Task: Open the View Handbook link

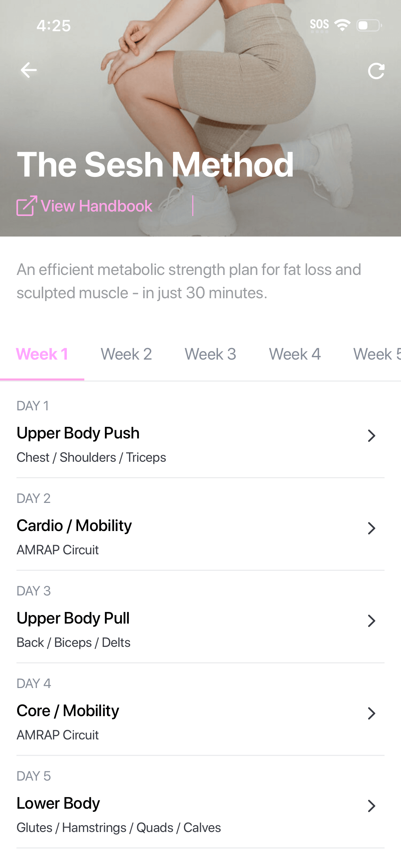Action: [96, 206]
